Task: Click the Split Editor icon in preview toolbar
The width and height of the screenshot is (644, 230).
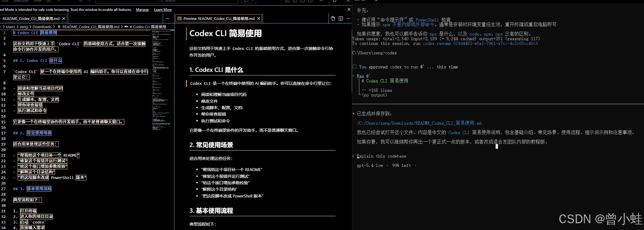Action: 341,18
